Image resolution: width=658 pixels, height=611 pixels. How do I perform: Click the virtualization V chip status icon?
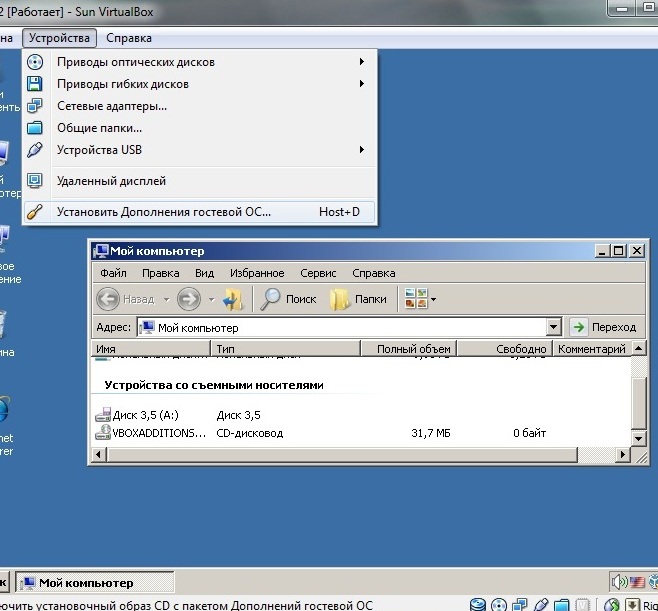pyautogui.click(x=582, y=605)
